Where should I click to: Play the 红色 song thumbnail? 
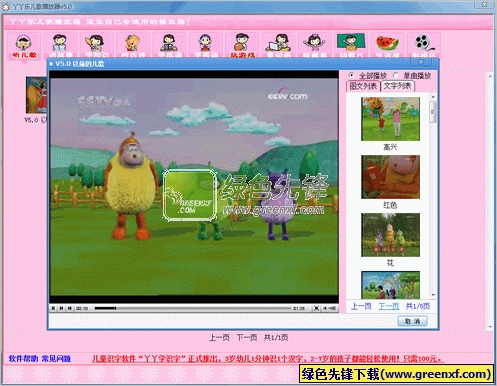(390, 177)
